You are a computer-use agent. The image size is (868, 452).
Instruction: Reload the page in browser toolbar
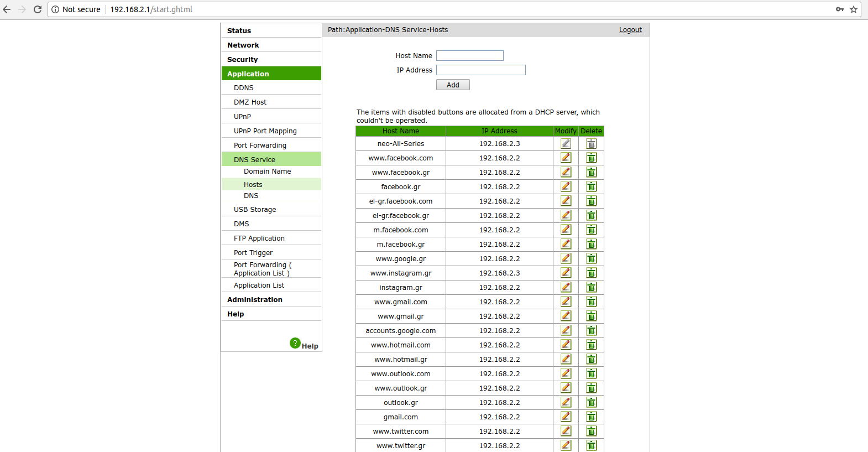[38, 9]
